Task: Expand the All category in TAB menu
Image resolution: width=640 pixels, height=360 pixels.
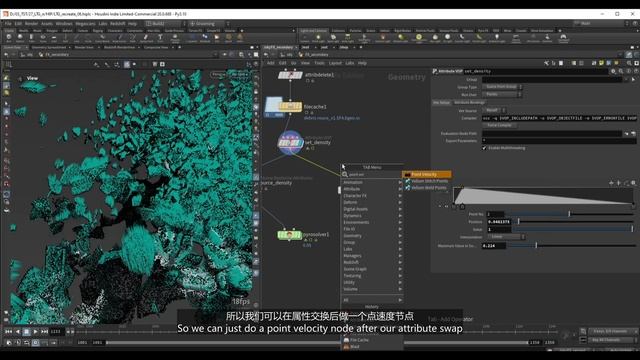Action: point(372,300)
